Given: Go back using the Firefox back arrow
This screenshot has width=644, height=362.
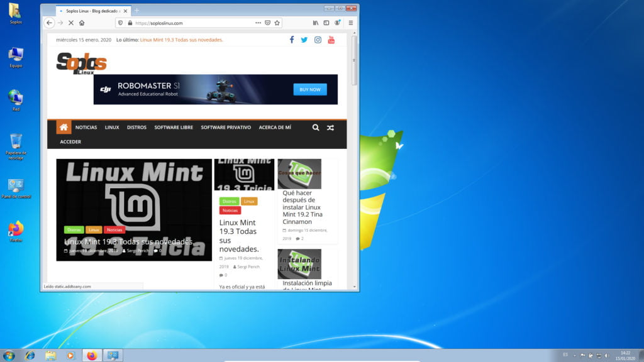Looking at the screenshot, I should [x=49, y=23].
